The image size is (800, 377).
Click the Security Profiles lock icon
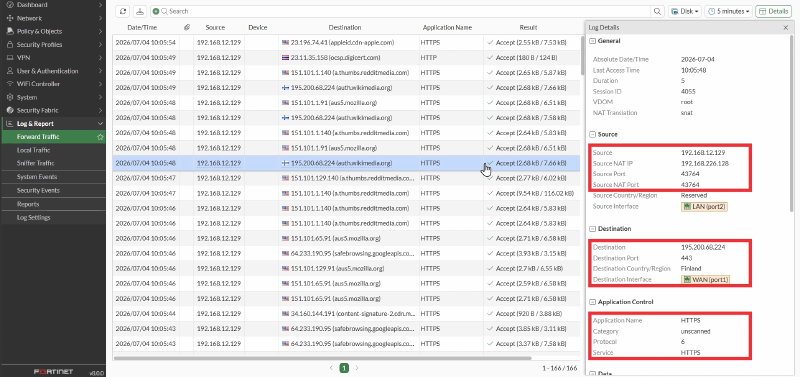point(10,44)
